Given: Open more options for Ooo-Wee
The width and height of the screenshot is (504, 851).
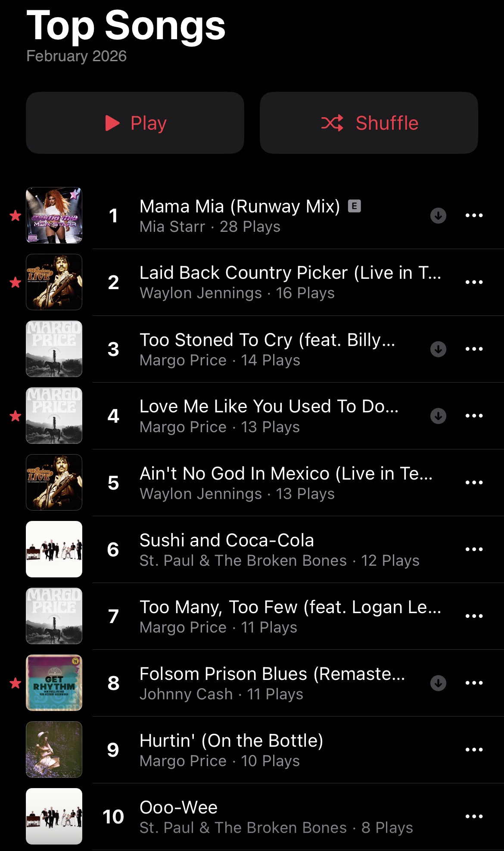Looking at the screenshot, I should [x=474, y=817].
